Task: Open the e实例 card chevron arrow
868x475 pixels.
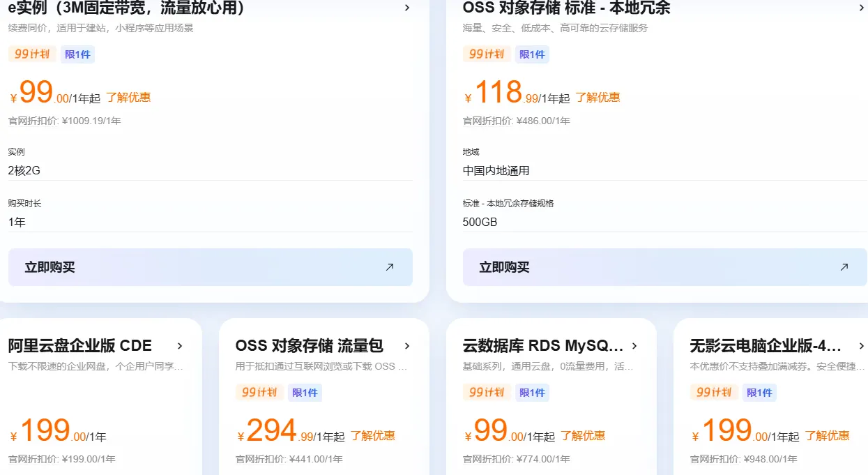Action: point(407,8)
